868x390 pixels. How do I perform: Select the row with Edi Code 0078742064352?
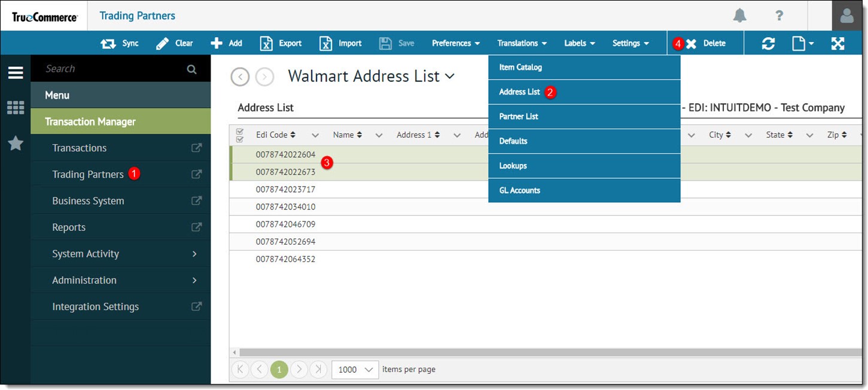pyautogui.click(x=546, y=259)
